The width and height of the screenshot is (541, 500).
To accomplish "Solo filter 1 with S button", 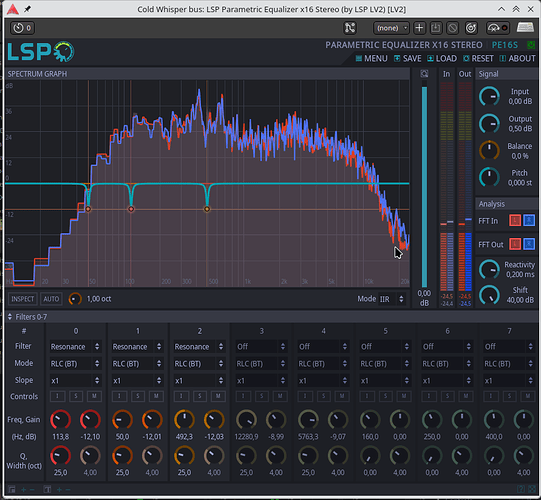I will pos(138,396).
